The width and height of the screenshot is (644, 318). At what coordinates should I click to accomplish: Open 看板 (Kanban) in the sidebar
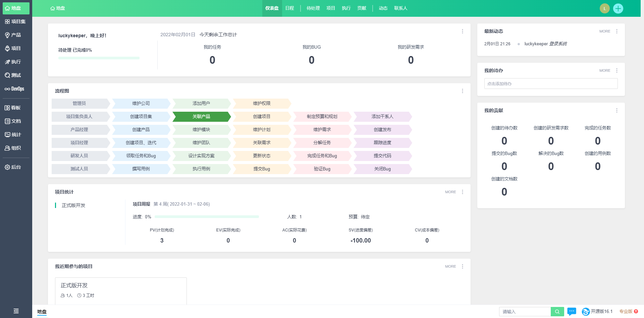[x=13, y=108]
